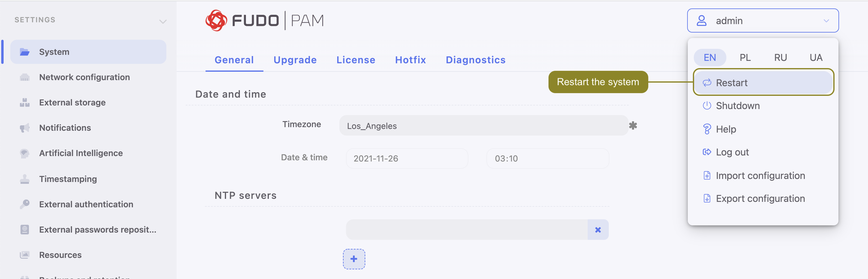Remove the empty NTP server with the X
Image resolution: width=868 pixels, height=279 pixels.
coord(598,230)
